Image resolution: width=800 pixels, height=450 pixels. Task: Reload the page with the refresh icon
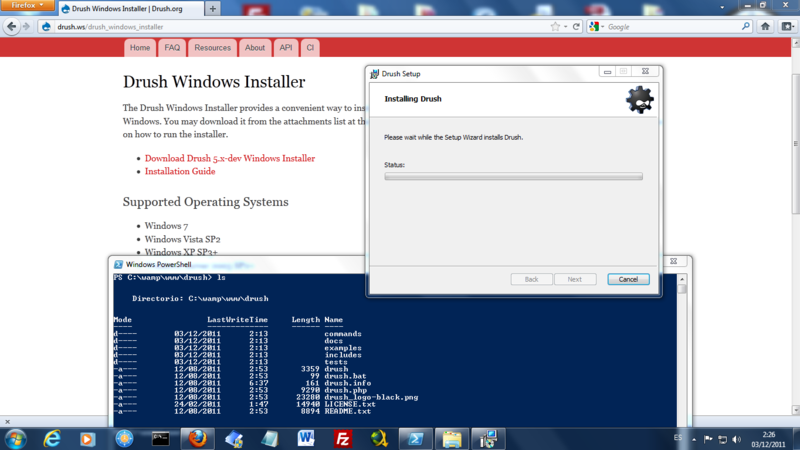click(577, 26)
